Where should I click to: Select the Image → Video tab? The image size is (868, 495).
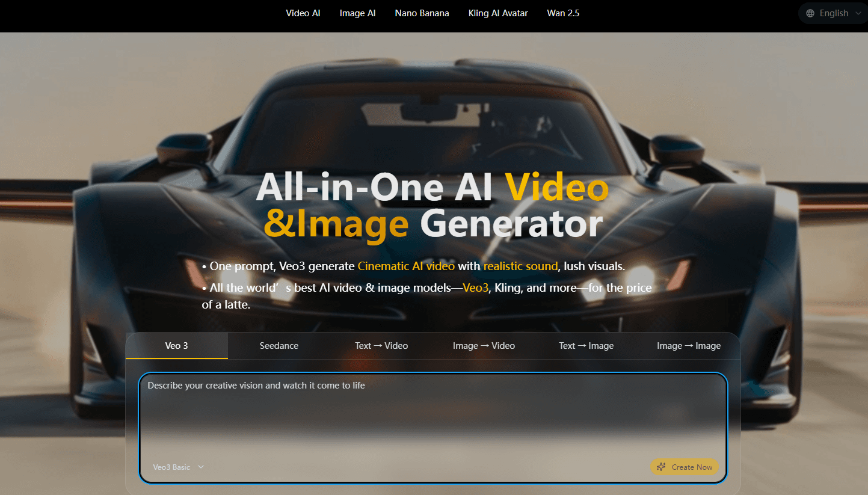pyautogui.click(x=484, y=346)
